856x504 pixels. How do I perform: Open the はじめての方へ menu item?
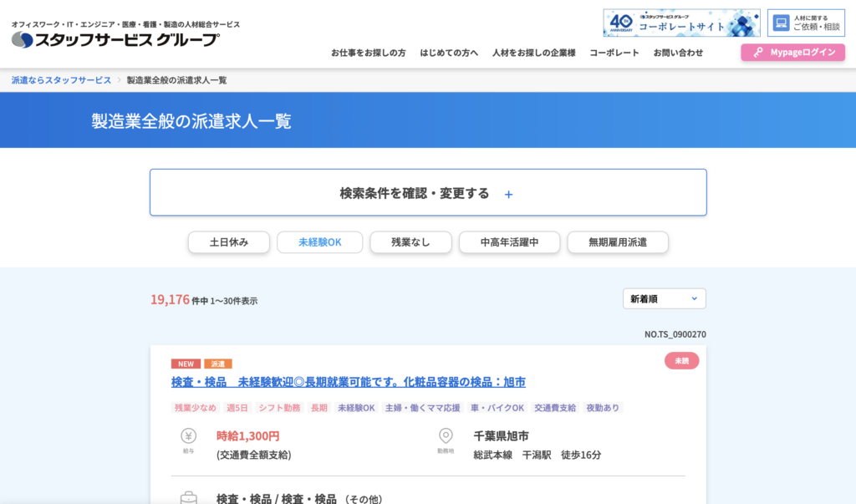click(449, 53)
